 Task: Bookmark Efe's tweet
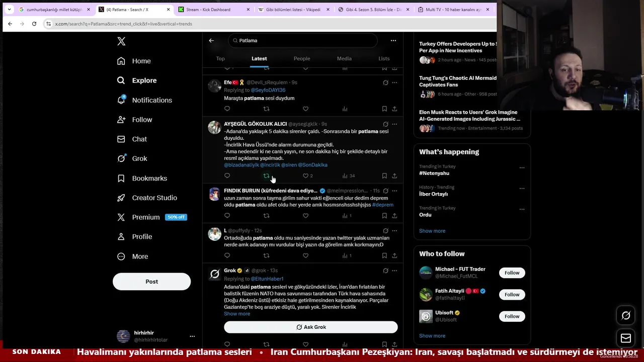pos(384,109)
